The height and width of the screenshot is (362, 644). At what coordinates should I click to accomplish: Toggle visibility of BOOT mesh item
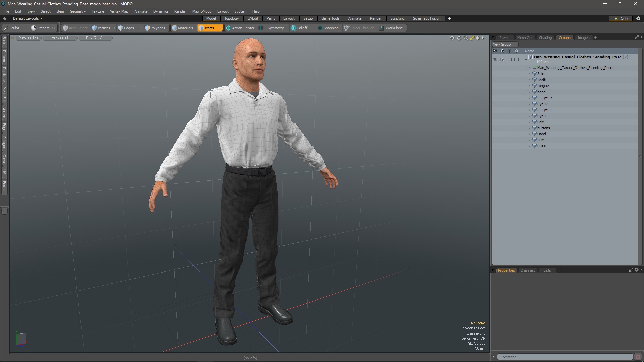[495, 146]
